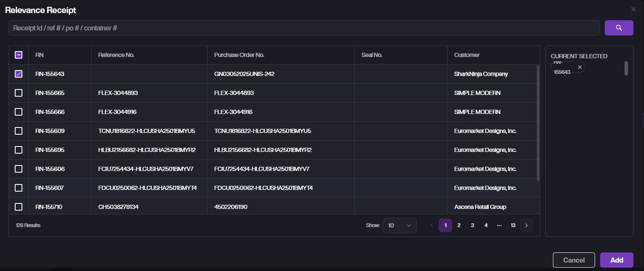Uncheck the RN-155643 row checkbox

pos(19,74)
